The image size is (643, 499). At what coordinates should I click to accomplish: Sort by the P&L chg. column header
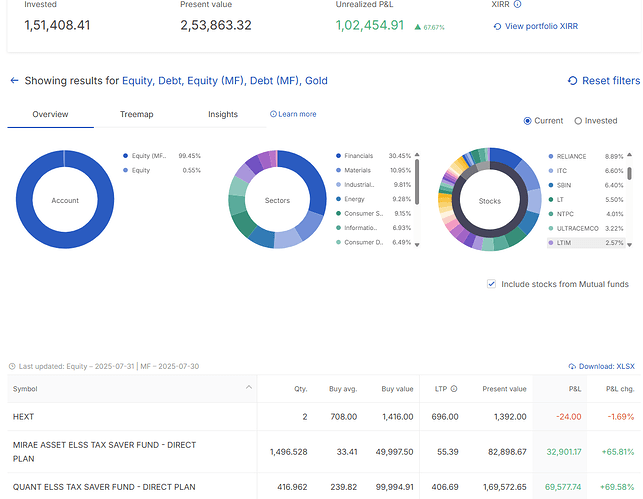[620, 389]
